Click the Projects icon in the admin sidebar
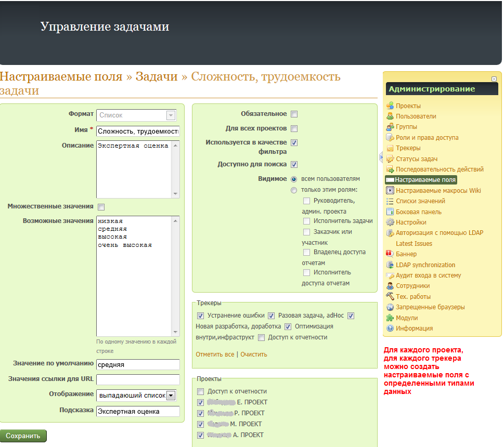The height and width of the screenshot is (447, 504). click(390, 106)
